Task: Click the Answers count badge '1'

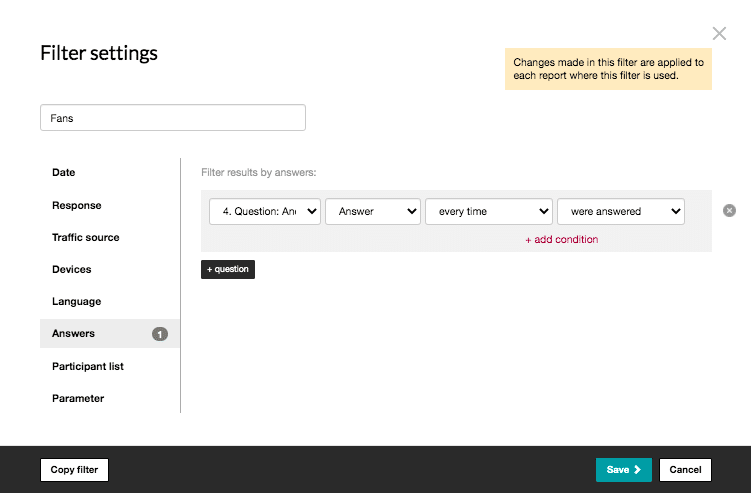Action: click(160, 334)
